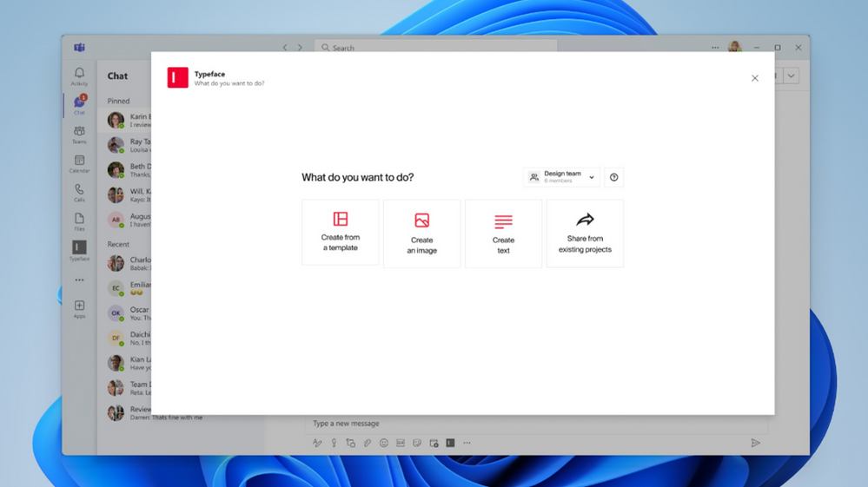The image size is (868, 487).
Task: Click the "What do you want to do?" heading
Action: click(x=358, y=177)
